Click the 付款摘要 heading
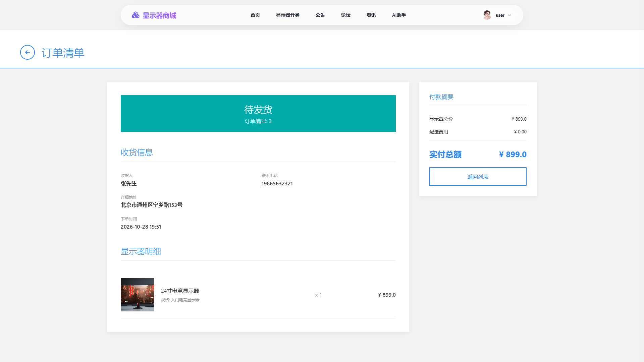644x362 pixels. [x=441, y=97]
